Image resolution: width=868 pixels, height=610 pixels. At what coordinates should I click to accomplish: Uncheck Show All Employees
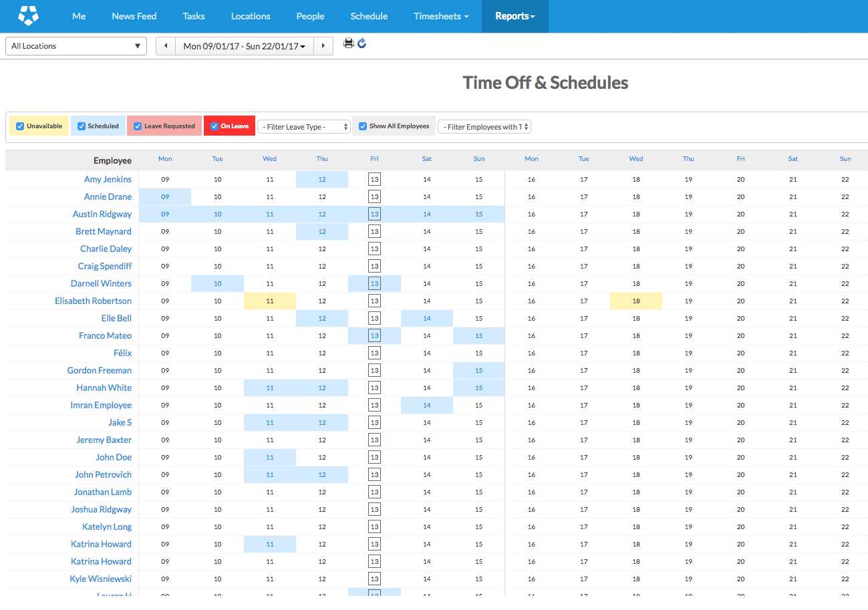point(363,126)
